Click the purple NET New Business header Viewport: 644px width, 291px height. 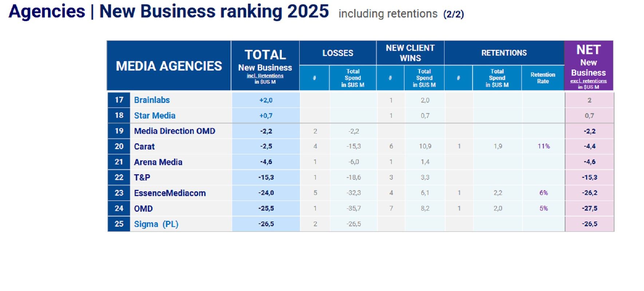589,66
